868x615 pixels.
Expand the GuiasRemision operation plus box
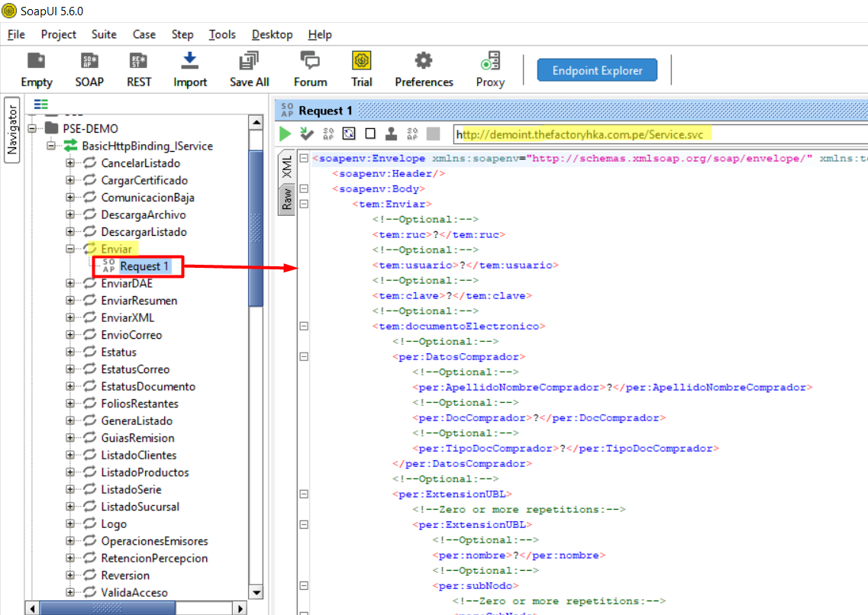click(69, 438)
